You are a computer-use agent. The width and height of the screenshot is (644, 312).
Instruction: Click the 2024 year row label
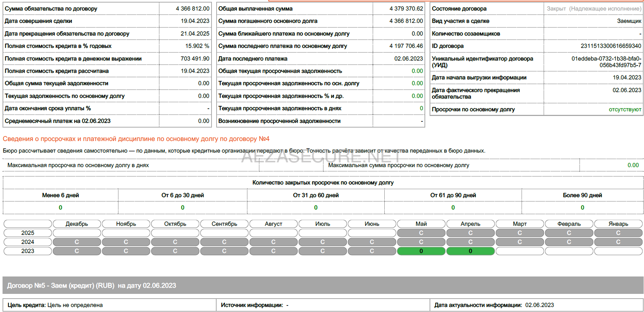(x=28, y=242)
